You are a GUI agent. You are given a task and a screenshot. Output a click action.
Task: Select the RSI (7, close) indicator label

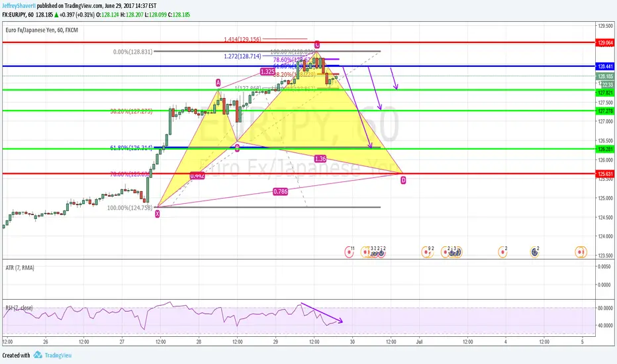[x=19, y=308]
